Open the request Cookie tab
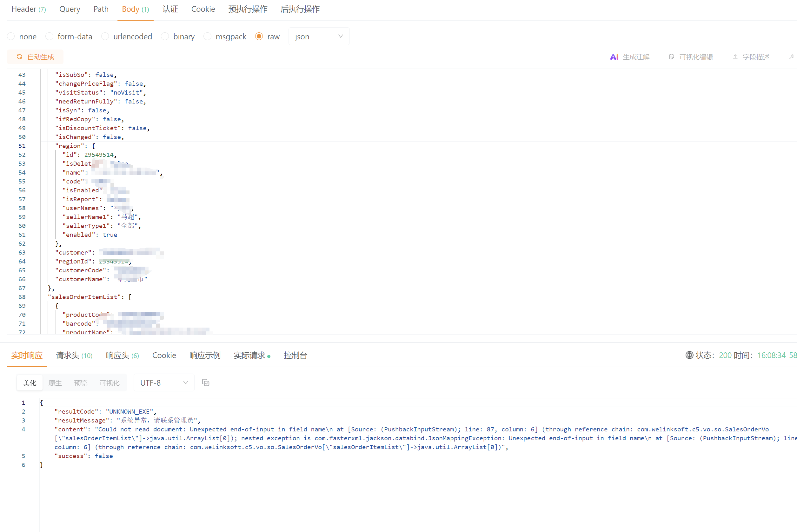Viewport: 797px width, 532px height. pyautogui.click(x=203, y=9)
